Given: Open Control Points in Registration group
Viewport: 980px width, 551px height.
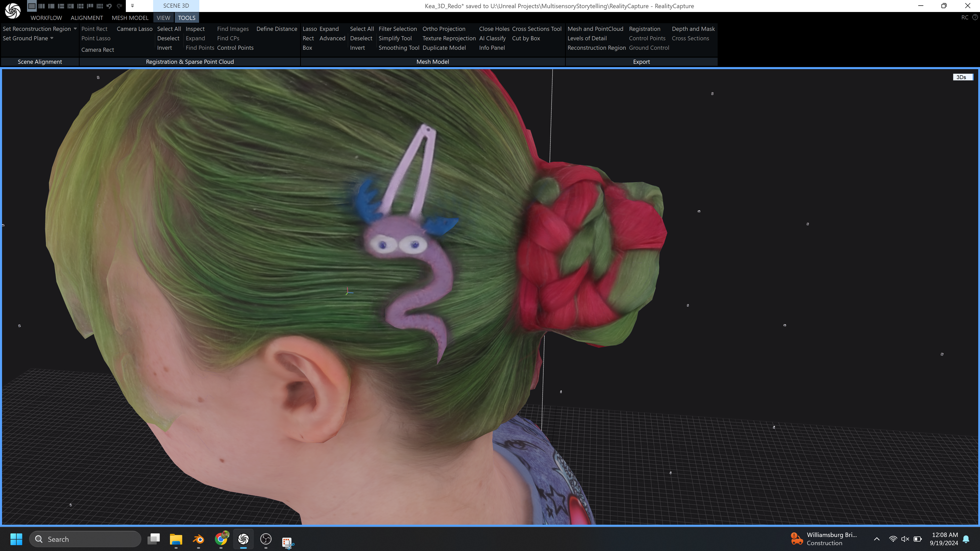Looking at the screenshot, I should 236,48.
